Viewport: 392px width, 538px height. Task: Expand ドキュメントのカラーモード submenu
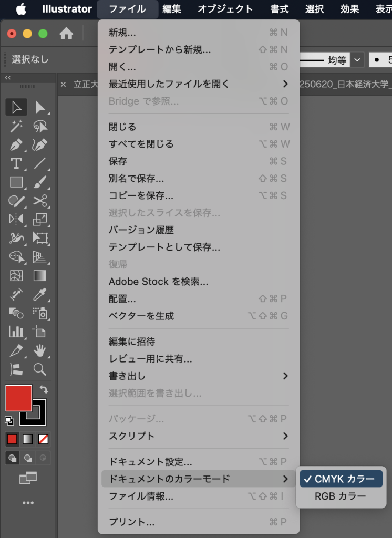pos(199,479)
